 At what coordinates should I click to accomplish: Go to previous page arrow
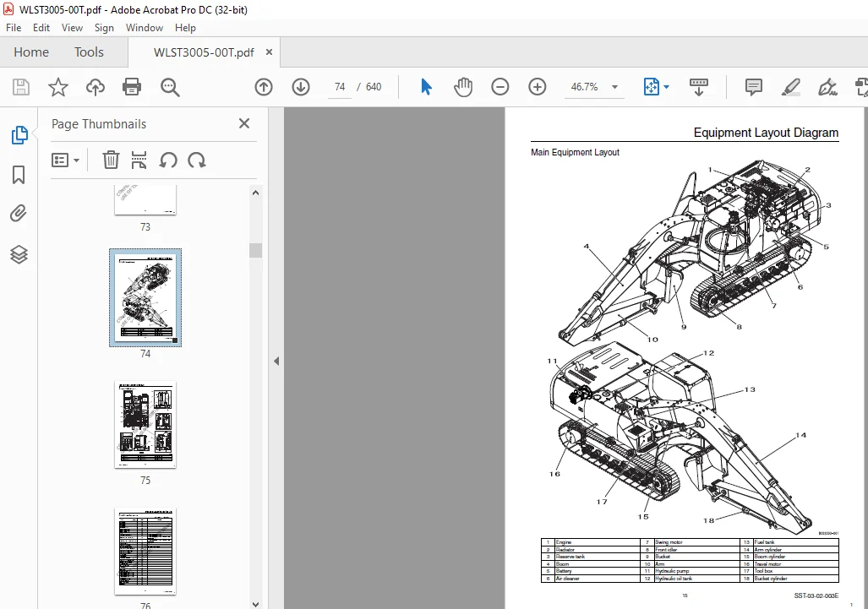click(x=264, y=87)
